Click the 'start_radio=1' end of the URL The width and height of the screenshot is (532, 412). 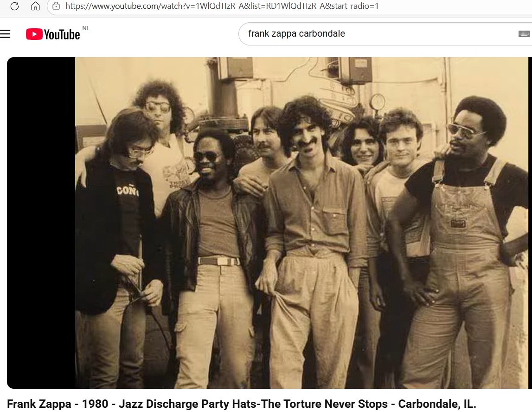pos(355,6)
